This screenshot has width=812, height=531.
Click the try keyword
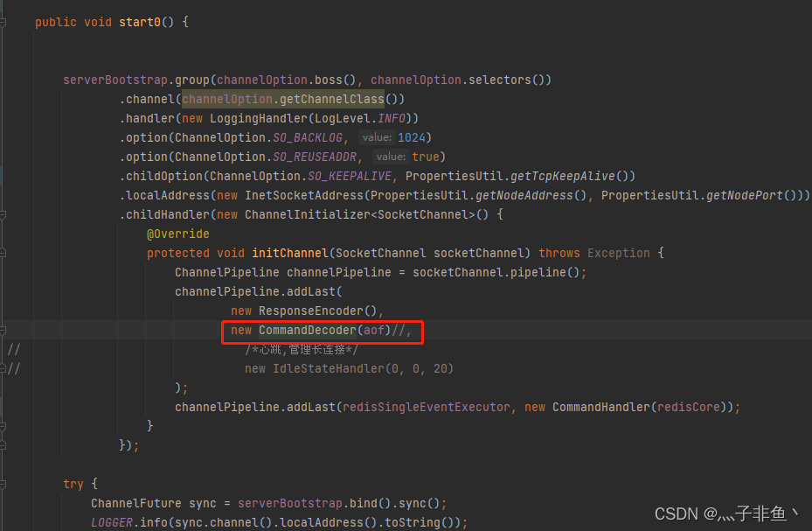(73, 484)
